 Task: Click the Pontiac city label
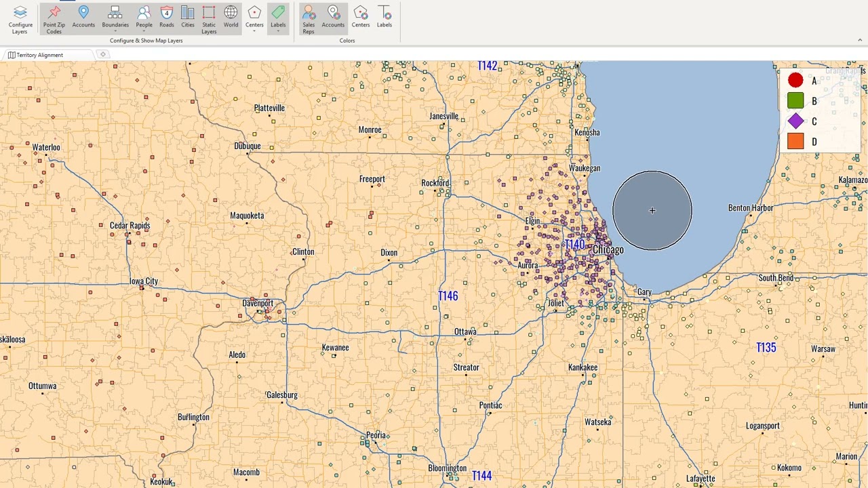coord(490,405)
